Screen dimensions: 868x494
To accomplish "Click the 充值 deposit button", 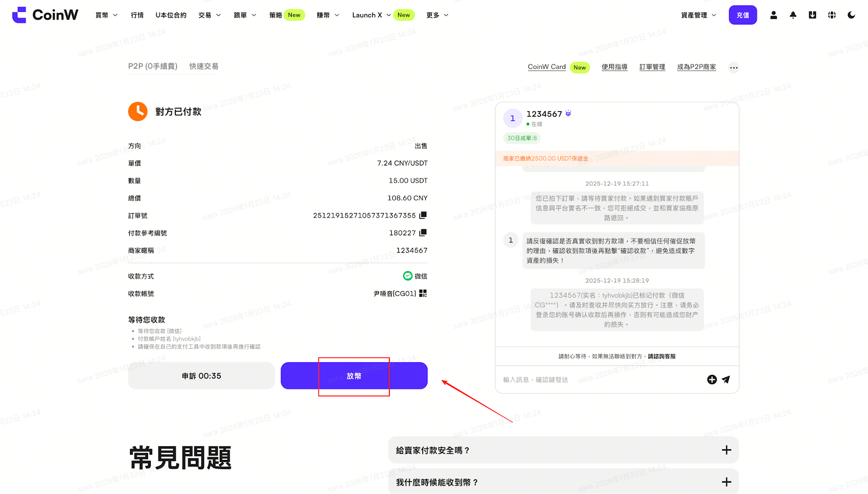I will click(743, 15).
